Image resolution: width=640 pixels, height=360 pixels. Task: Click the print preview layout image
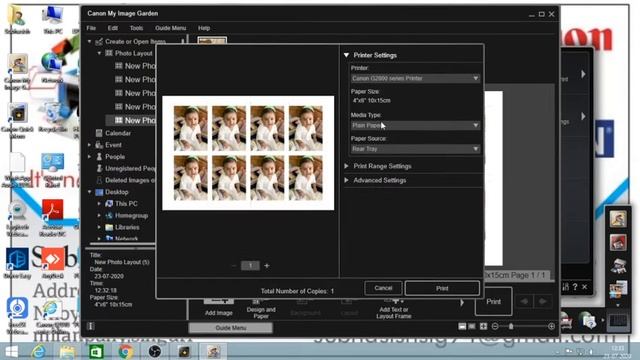click(248, 153)
